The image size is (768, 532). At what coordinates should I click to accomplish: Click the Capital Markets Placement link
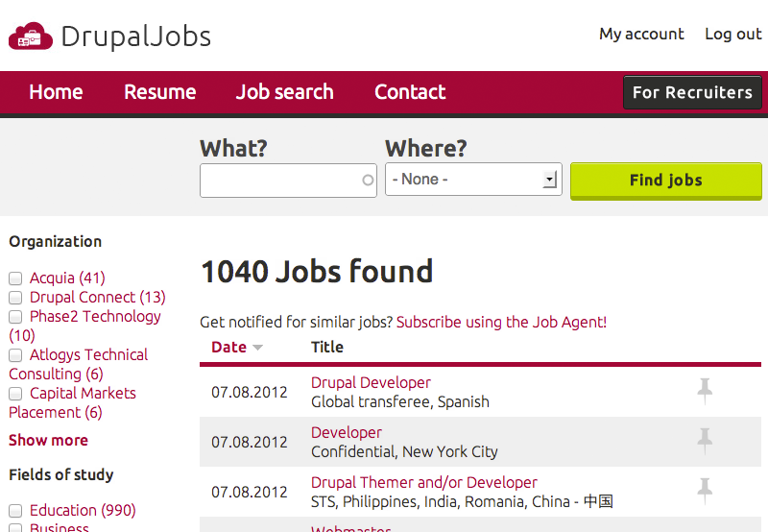(73, 402)
